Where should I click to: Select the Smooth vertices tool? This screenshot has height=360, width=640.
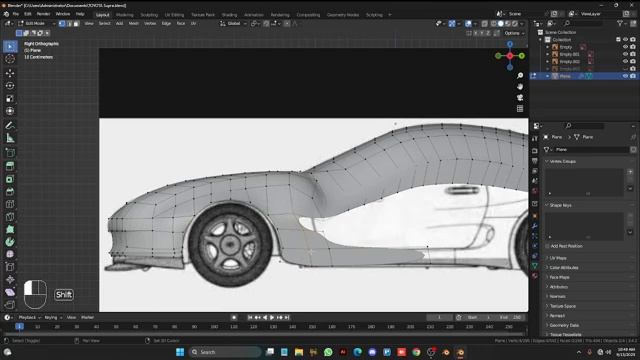pos(10,254)
